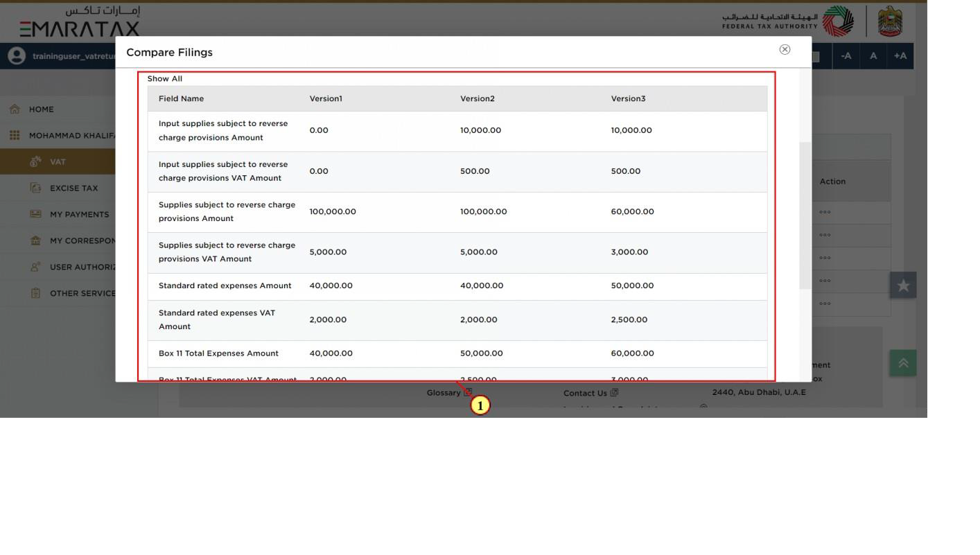Click the grid icon beside Mohammad Khalifa
Viewport: 980px width, 555px height.
click(15, 135)
